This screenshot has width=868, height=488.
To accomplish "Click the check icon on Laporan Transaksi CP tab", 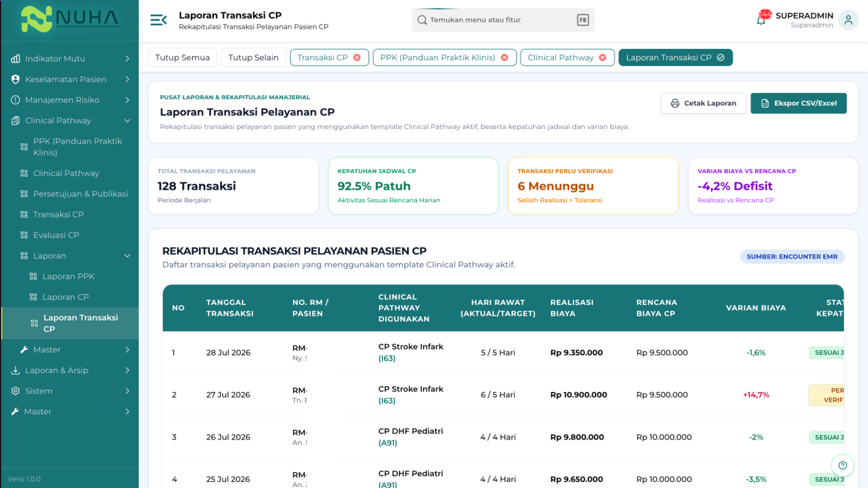I will [720, 57].
